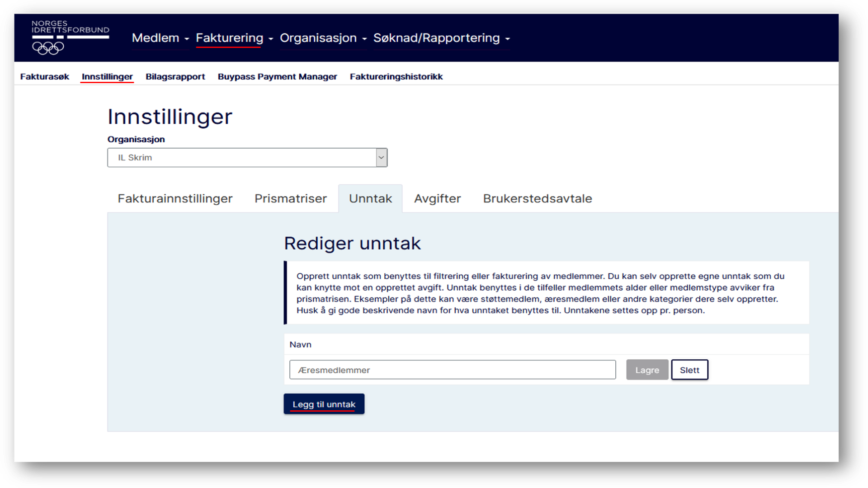Viewport: 868px width, 488px height.
Task: Click the info text starting 'Opprett unntak'
Action: point(541,293)
